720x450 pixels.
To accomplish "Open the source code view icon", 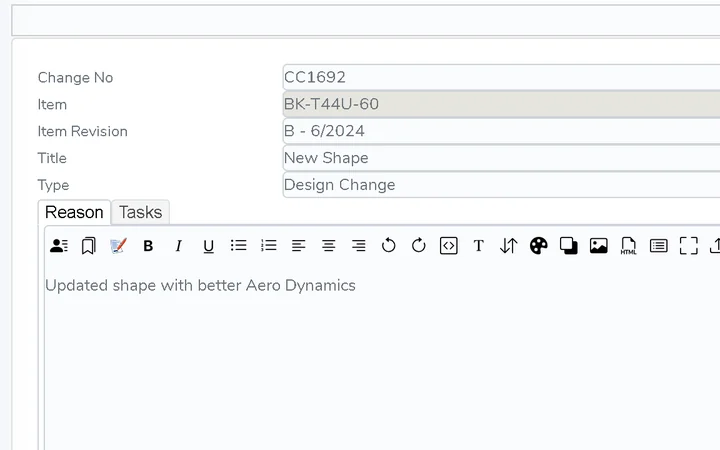I will (x=449, y=246).
